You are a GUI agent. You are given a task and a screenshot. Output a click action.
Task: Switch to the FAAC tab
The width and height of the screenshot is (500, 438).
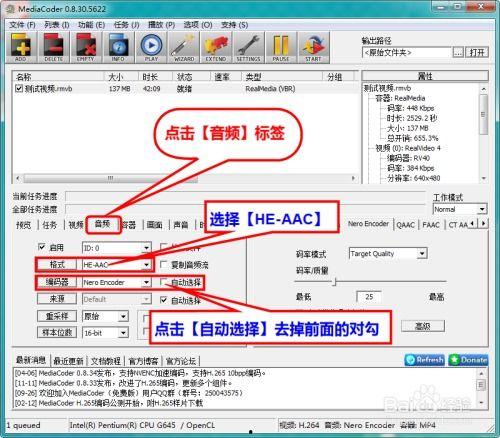[431, 225]
